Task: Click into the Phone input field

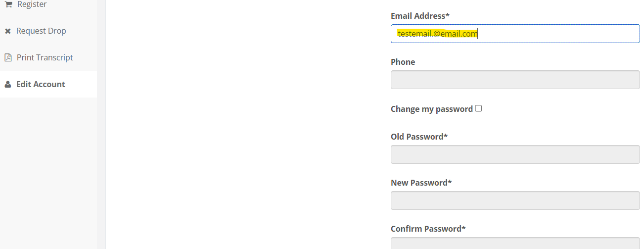Action: click(515, 80)
